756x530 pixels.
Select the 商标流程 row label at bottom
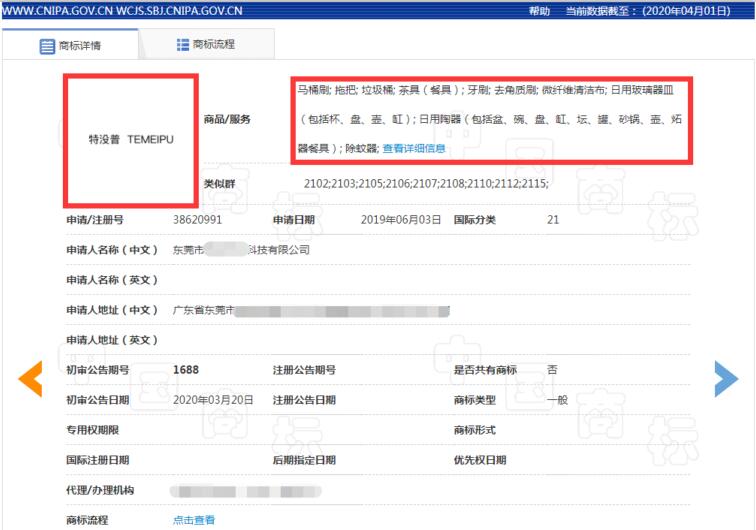coord(87,520)
